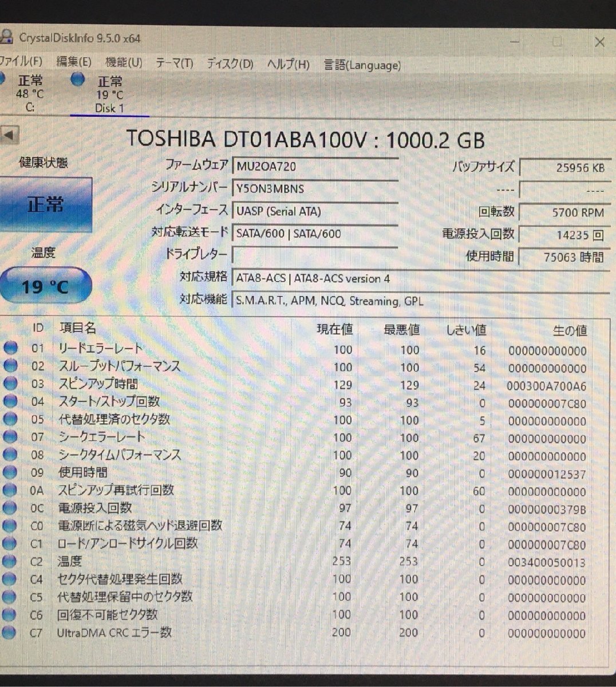Click the 項目名 column header
This screenshot has width=616, height=687.
click(78, 327)
